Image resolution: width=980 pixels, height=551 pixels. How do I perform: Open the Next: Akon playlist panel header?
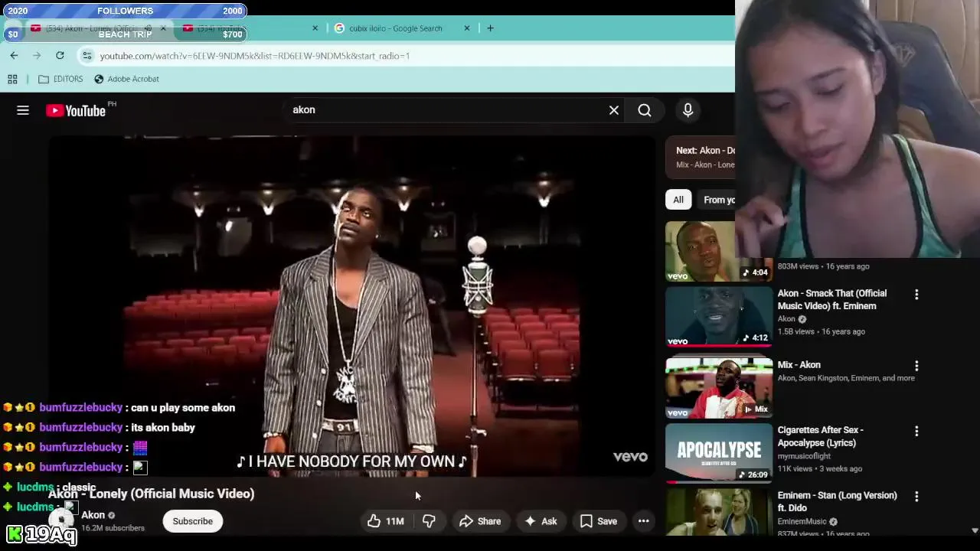point(701,157)
